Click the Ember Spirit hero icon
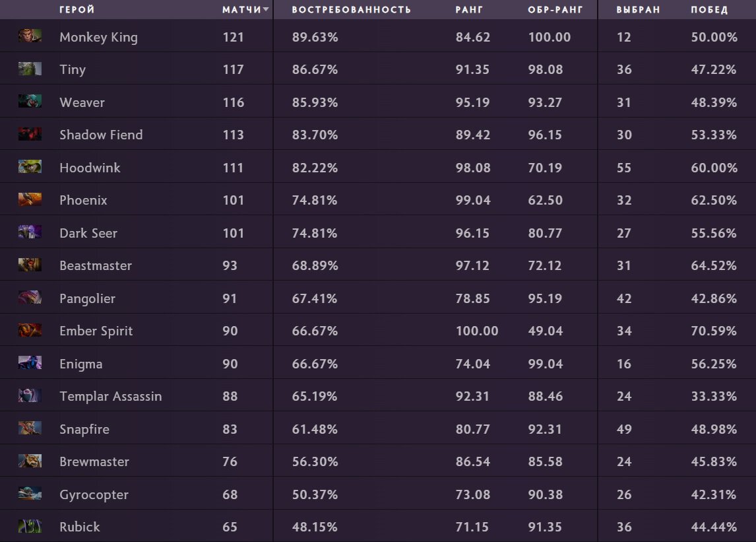This screenshot has width=756, height=542. click(x=30, y=330)
